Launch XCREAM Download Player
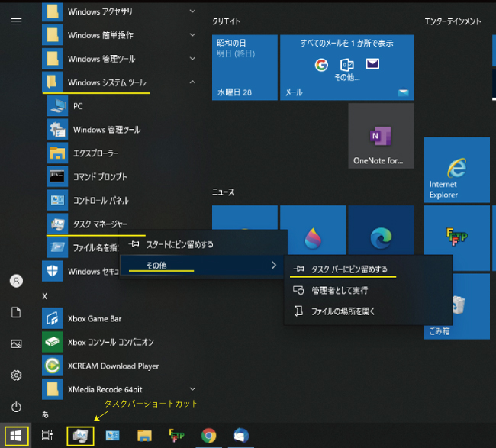Screen dimensions: 496x448 pyautogui.click(x=121, y=366)
